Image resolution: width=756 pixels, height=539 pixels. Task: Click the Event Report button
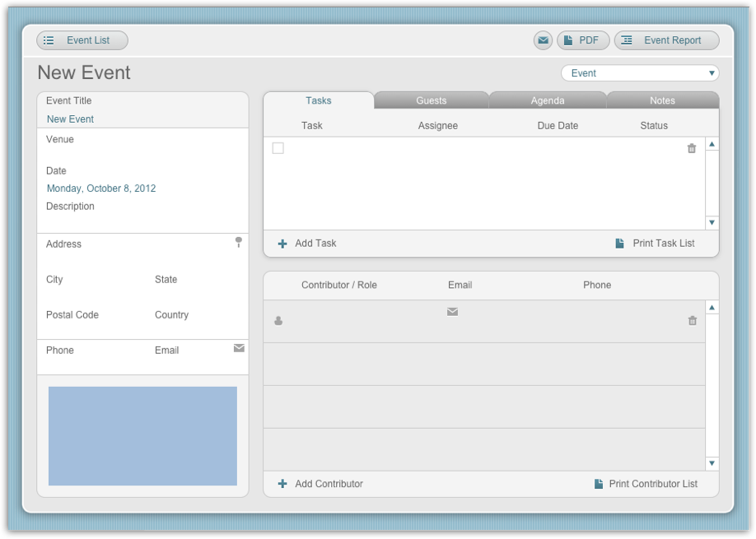point(667,39)
